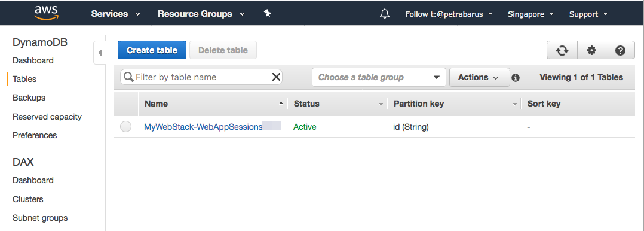Image resolution: width=644 pixels, height=231 pixels.
Task: Expand the Resource Groups menu
Action: [x=201, y=14]
